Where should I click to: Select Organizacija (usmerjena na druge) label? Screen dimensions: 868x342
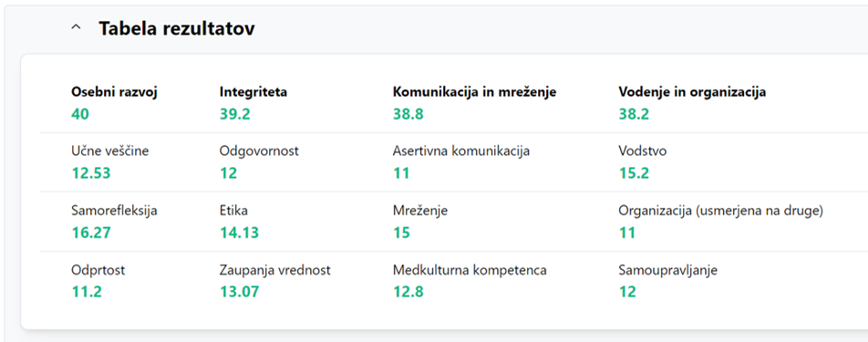coord(720,211)
